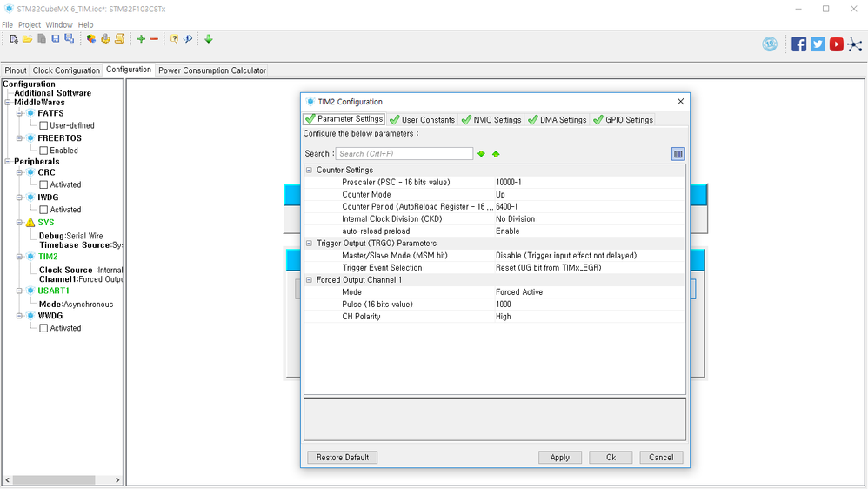868x489 pixels.
Task: Click the New Project toolbar icon
Action: point(14,39)
